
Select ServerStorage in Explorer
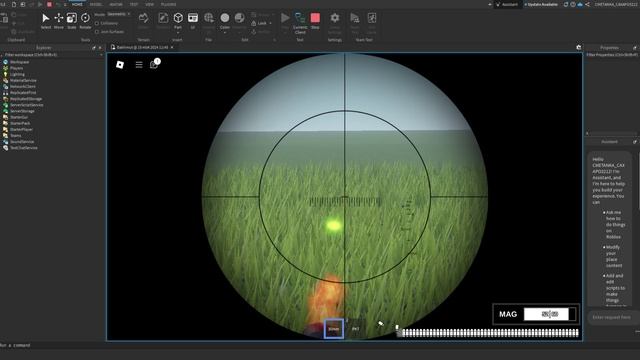pos(22,111)
